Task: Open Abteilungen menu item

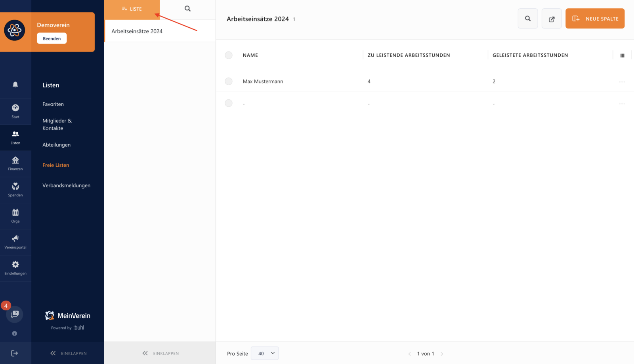Action: pos(57,145)
